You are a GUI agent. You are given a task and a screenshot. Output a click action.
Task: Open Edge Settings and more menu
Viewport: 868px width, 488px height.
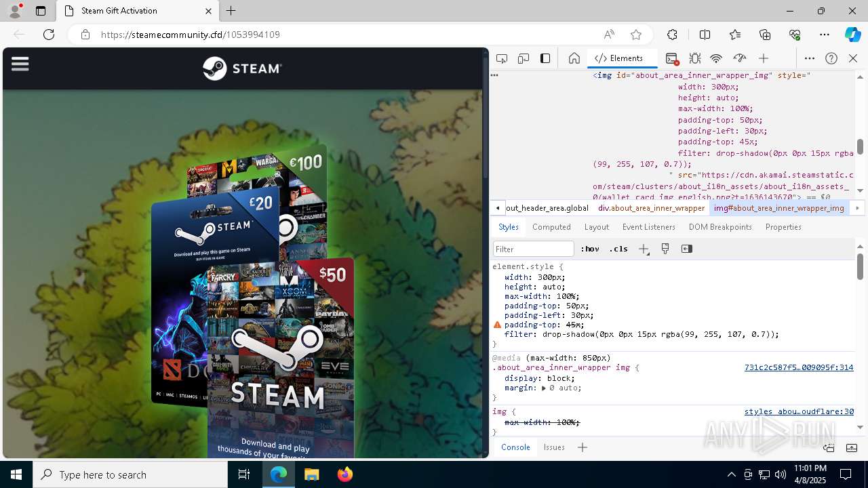(825, 35)
